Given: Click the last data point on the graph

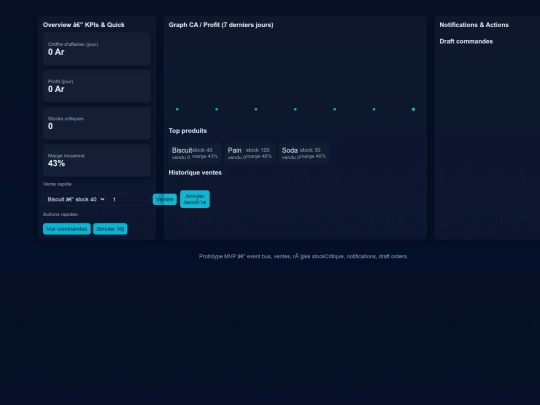Looking at the screenshot, I should 413,110.
